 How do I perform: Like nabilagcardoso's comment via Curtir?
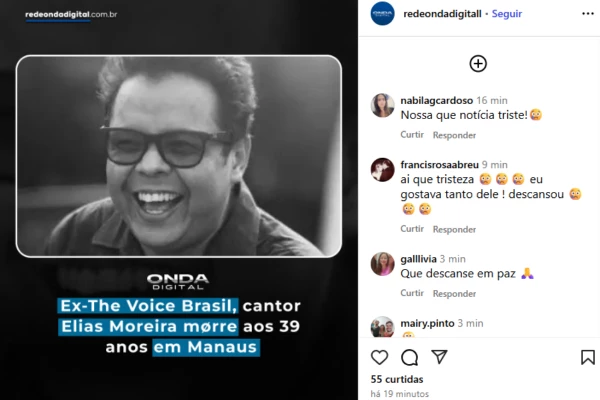click(x=412, y=135)
